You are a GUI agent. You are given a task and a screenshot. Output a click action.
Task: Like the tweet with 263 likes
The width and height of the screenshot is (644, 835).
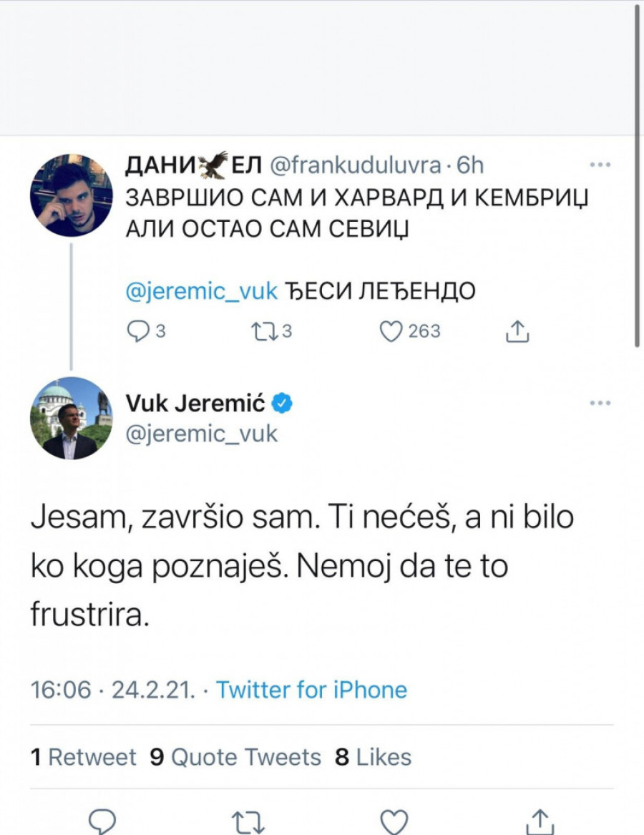click(390, 331)
